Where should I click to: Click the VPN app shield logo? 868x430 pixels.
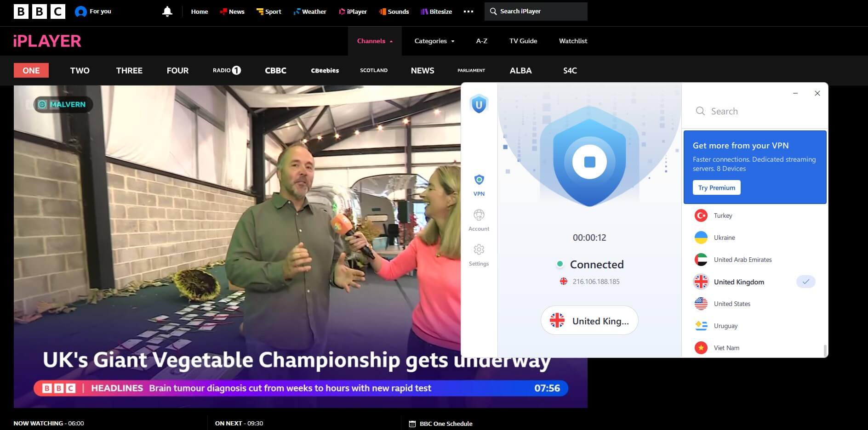pos(479,104)
